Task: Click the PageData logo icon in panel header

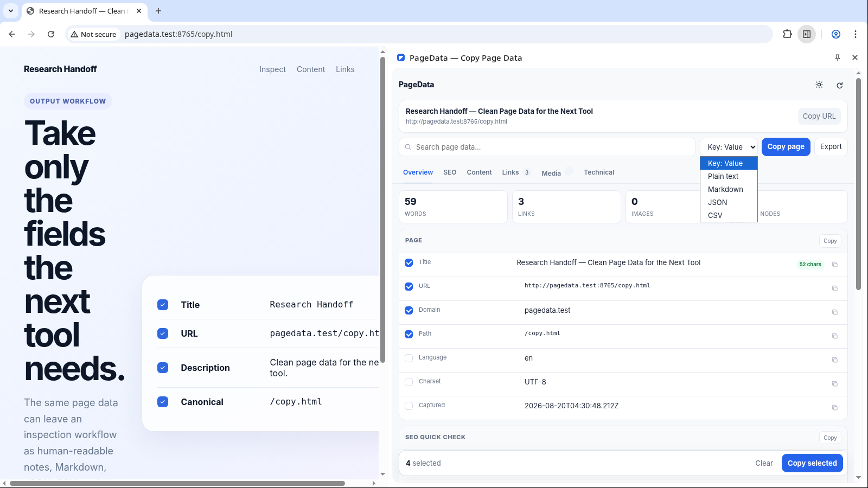Action: (401, 57)
